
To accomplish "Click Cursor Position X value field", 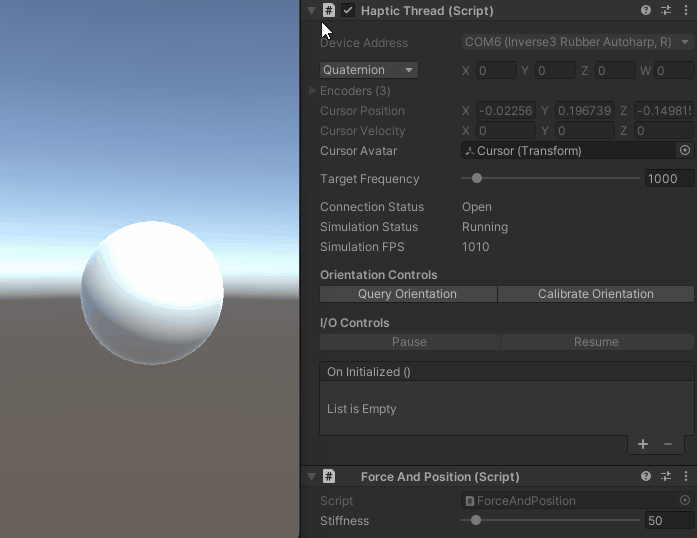I will (x=506, y=111).
